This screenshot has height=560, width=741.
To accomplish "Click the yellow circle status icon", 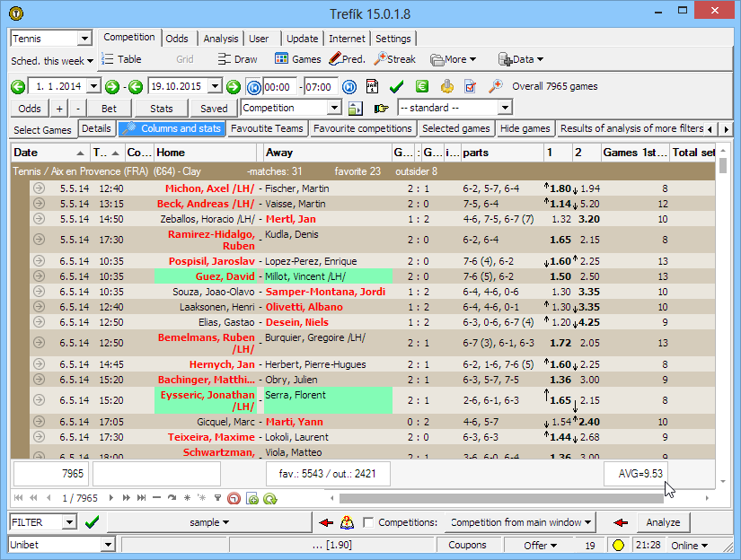I will (618, 545).
